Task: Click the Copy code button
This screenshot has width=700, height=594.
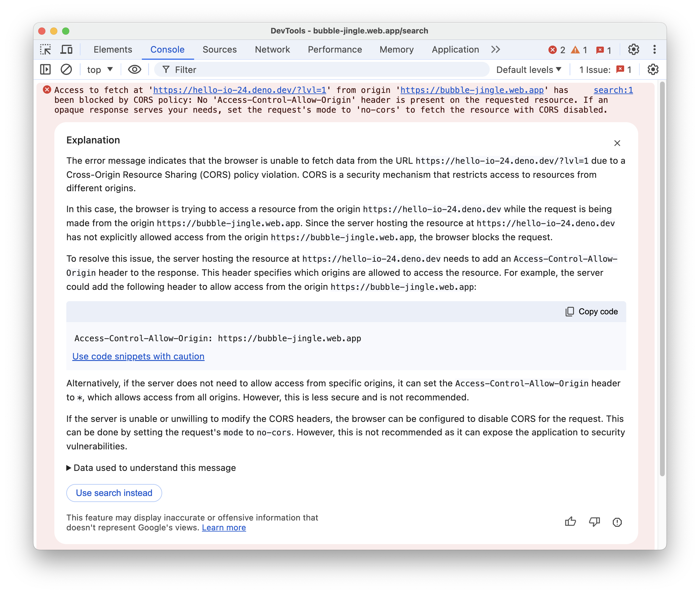Action: [591, 311]
